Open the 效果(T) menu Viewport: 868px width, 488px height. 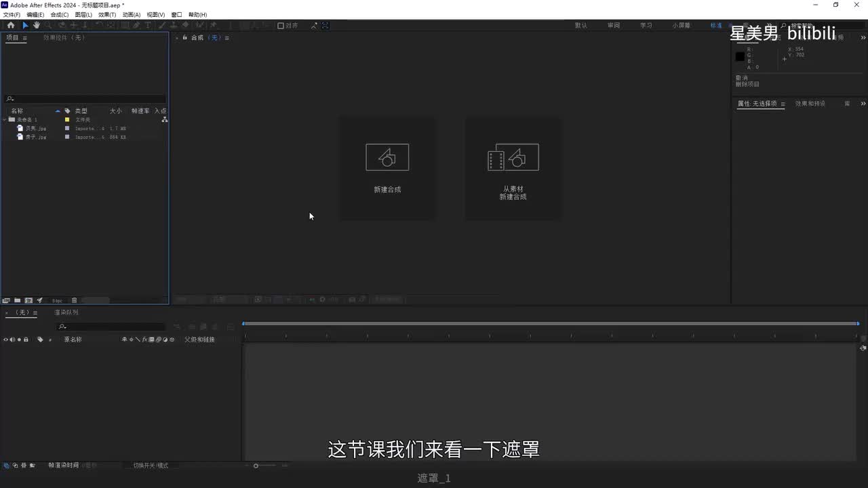click(x=107, y=14)
